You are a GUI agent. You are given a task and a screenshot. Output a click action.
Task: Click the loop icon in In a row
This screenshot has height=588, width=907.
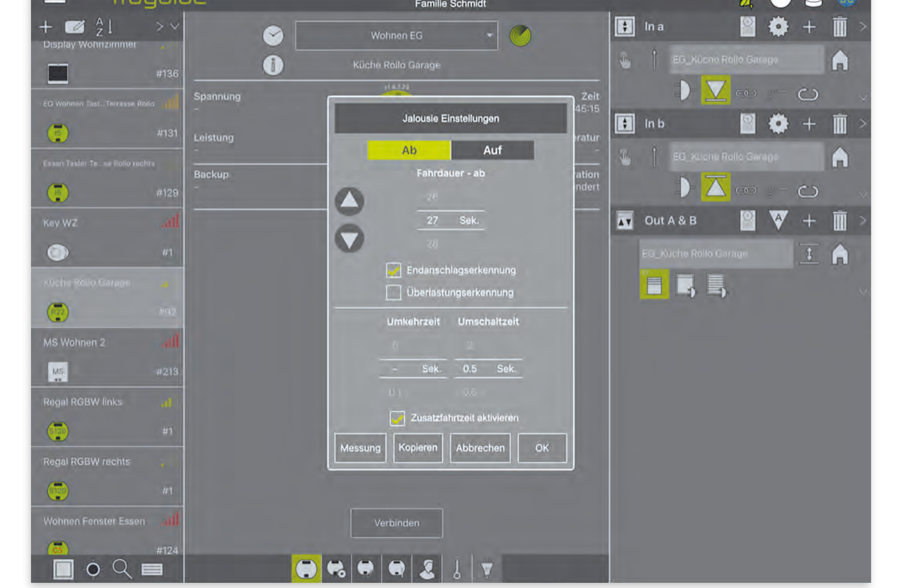coord(808,94)
